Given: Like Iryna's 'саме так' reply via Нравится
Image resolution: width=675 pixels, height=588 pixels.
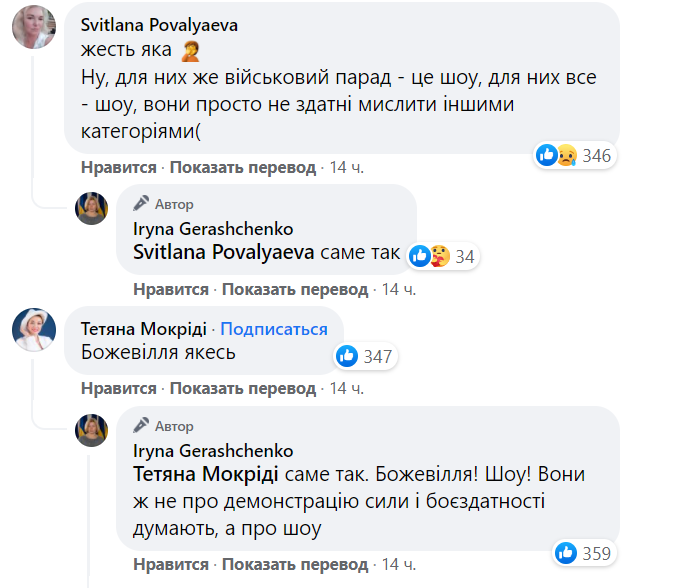Looking at the screenshot, I should click(x=171, y=290).
